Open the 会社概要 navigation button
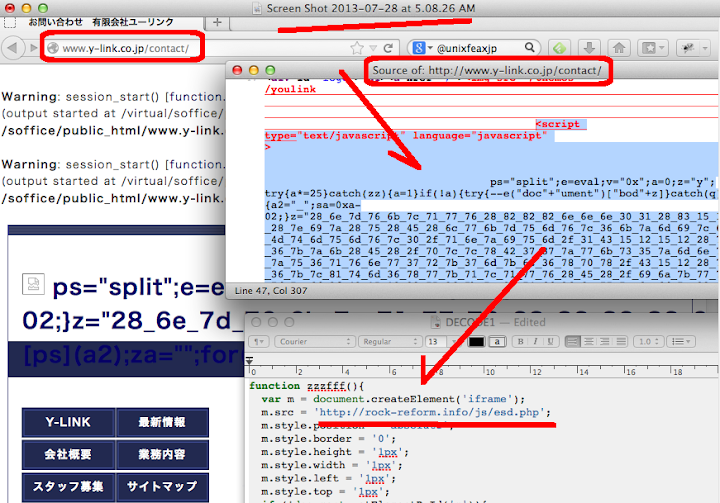The height and width of the screenshot is (503, 720). [68, 454]
